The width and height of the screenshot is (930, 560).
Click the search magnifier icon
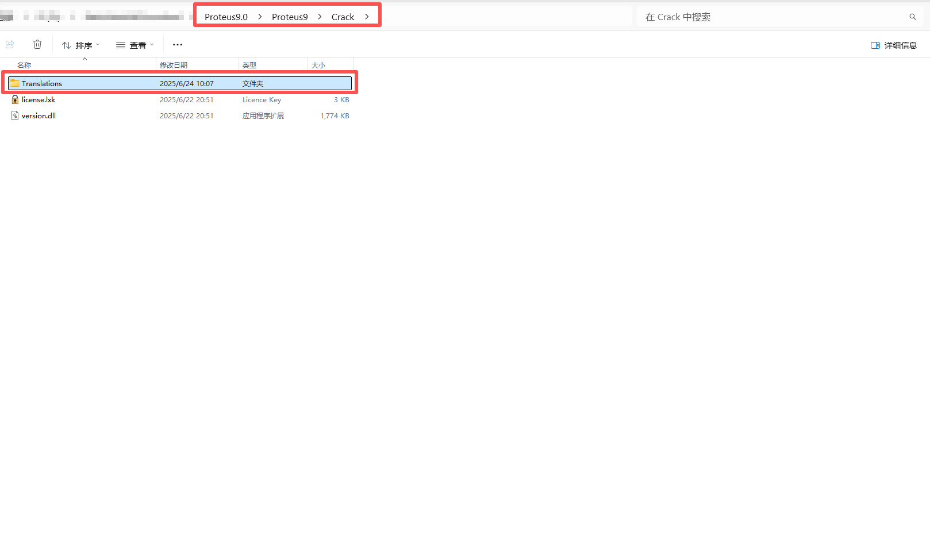tap(913, 17)
